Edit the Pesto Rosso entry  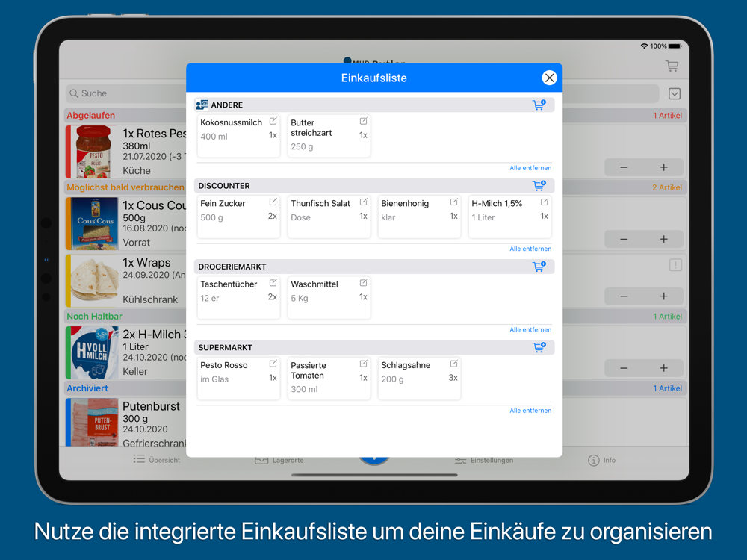tap(273, 364)
